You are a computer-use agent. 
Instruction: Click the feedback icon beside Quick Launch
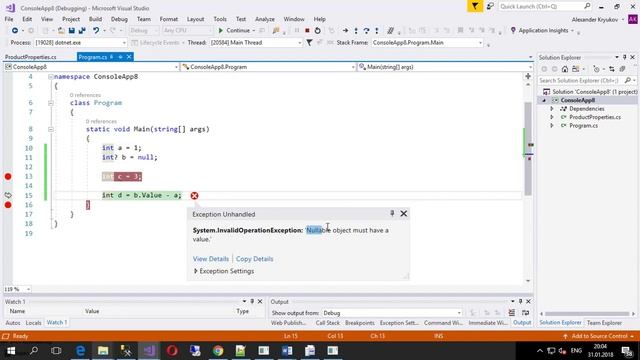coord(490,6)
